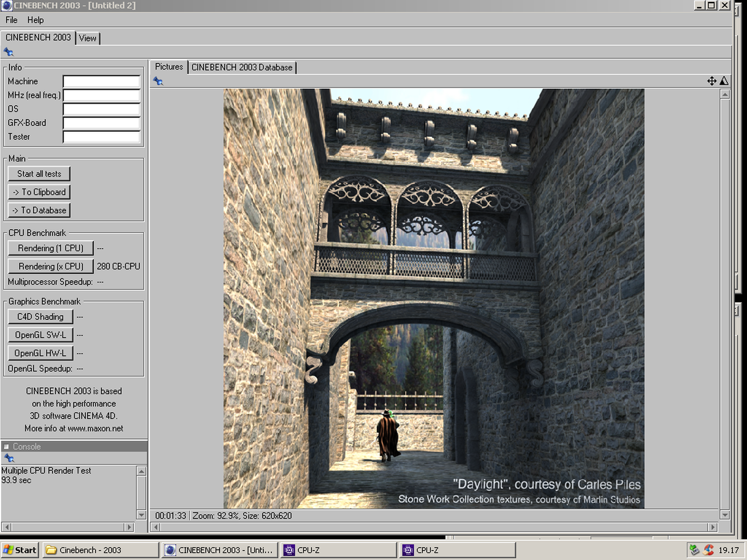Click 'Multiple CPU Render Test' console line
This screenshot has width=747, height=560.
pos(46,470)
